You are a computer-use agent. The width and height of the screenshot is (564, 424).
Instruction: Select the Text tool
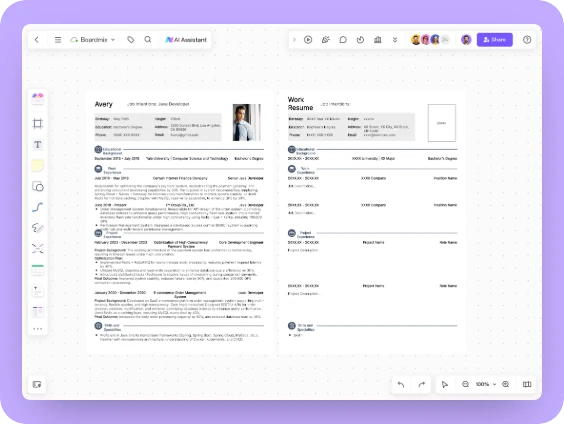(37, 145)
